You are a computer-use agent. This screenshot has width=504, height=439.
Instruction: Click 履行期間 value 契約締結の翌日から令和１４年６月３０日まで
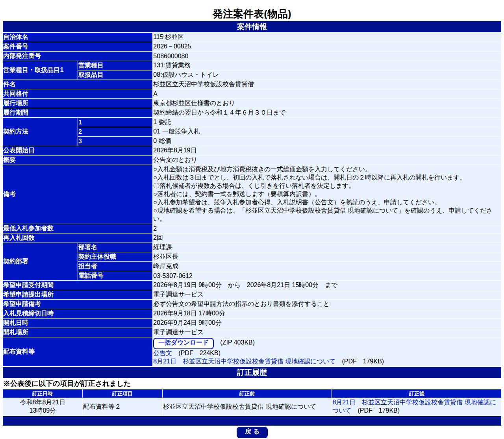pos(219,113)
